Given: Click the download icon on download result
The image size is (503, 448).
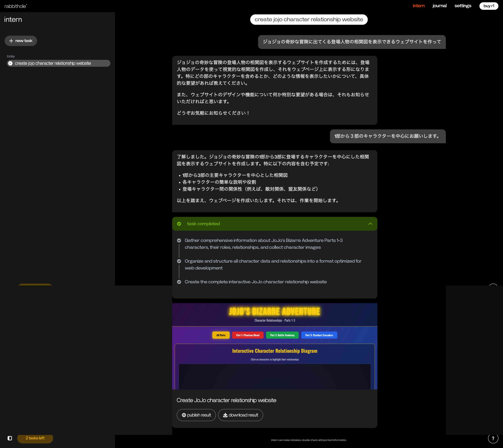Looking at the screenshot, I should [225, 415].
